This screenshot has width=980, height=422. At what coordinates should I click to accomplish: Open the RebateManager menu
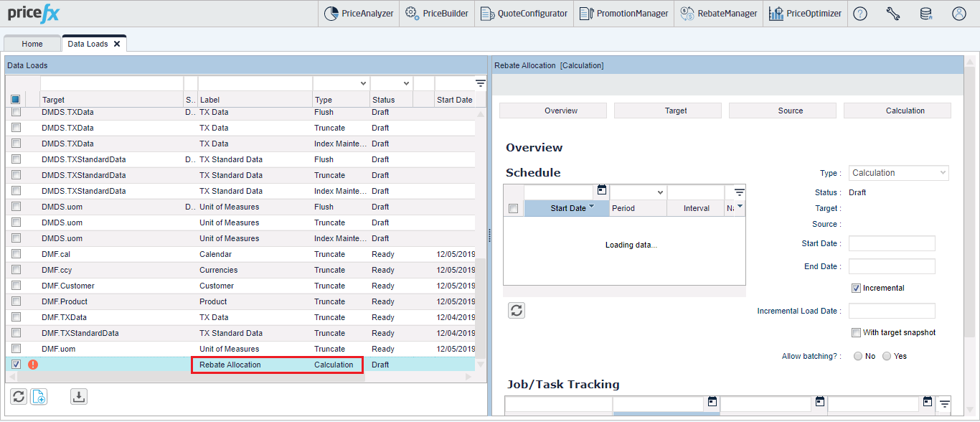pyautogui.click(x=718, y=14)
